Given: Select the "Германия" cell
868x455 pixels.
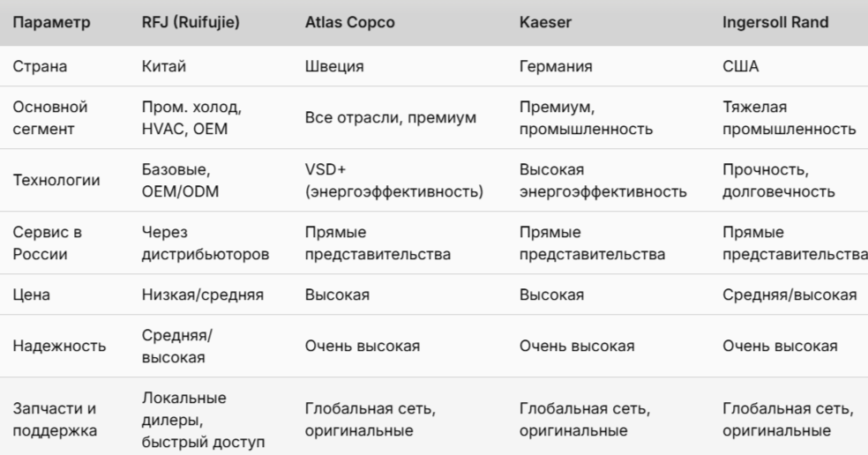Looking at the screenshot, I should coord(557,66).
